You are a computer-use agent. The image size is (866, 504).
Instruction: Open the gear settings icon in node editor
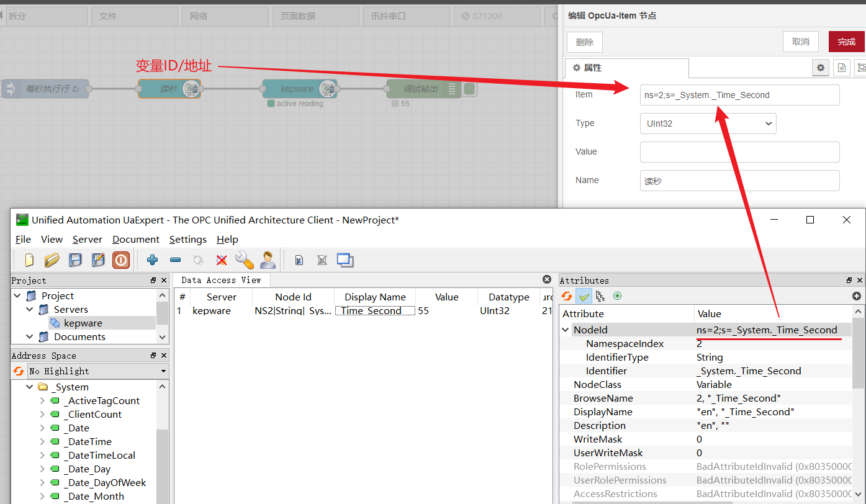(x=821, y=68)
